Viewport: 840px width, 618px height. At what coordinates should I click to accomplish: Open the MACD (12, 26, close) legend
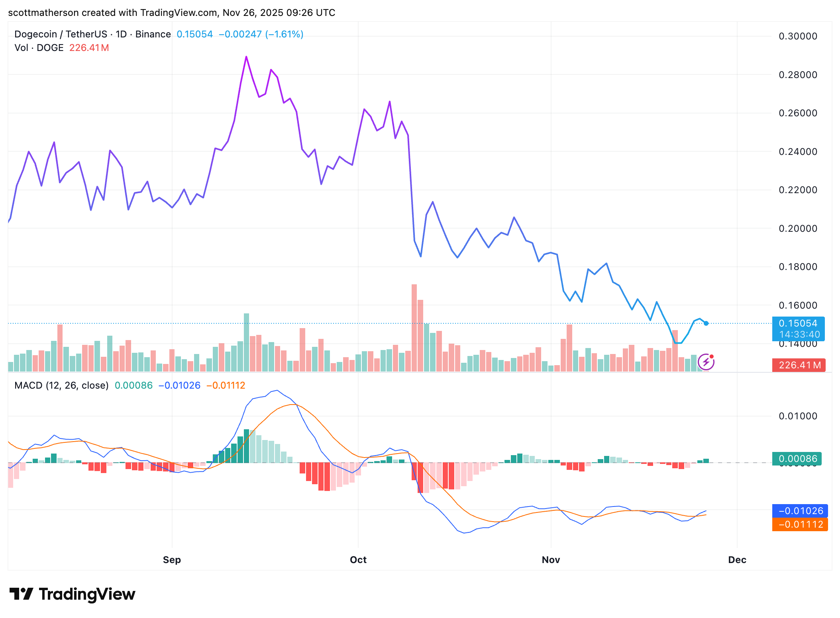61,385
